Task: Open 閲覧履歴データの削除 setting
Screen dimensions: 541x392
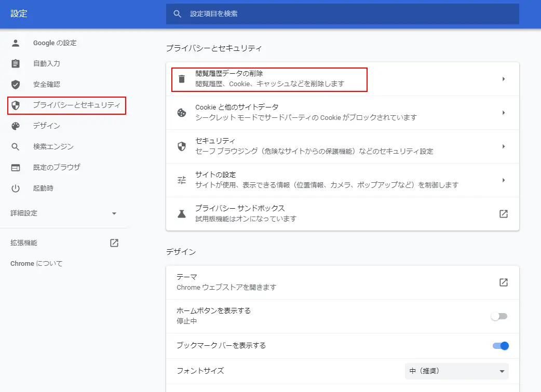Action: click(x=342, y=79)
